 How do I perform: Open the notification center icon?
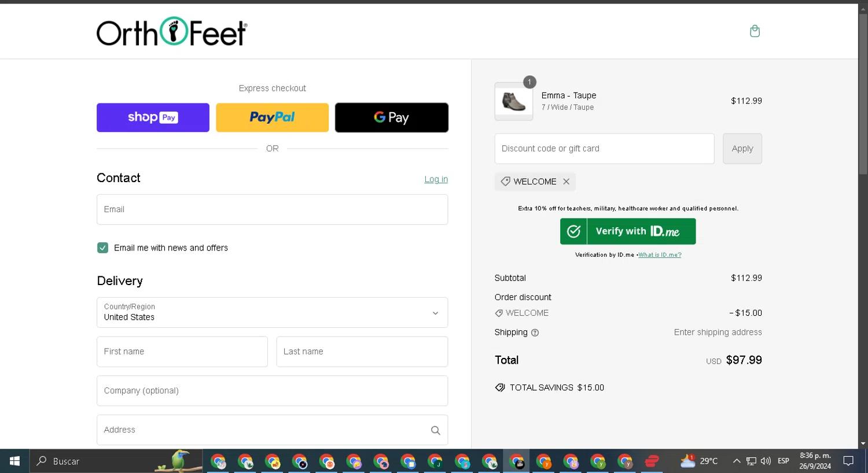pos(848,461)
